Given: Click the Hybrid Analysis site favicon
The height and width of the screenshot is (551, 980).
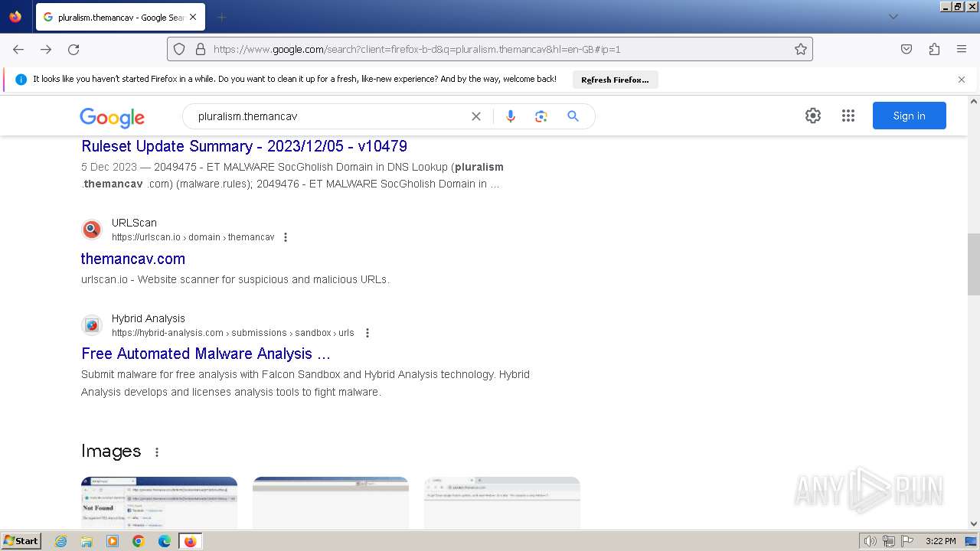Looking at the screenshot, I should tap(92, 325).
